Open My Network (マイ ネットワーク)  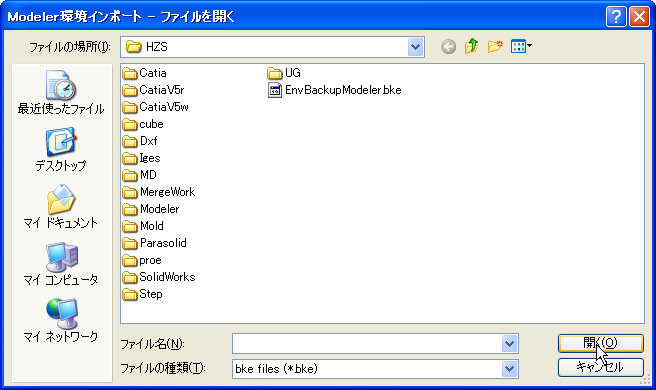[61, 321]
